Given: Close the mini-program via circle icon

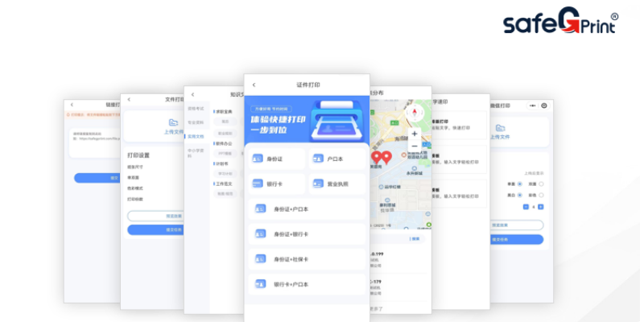Looking at the screenshot, I should click(544, 105).
